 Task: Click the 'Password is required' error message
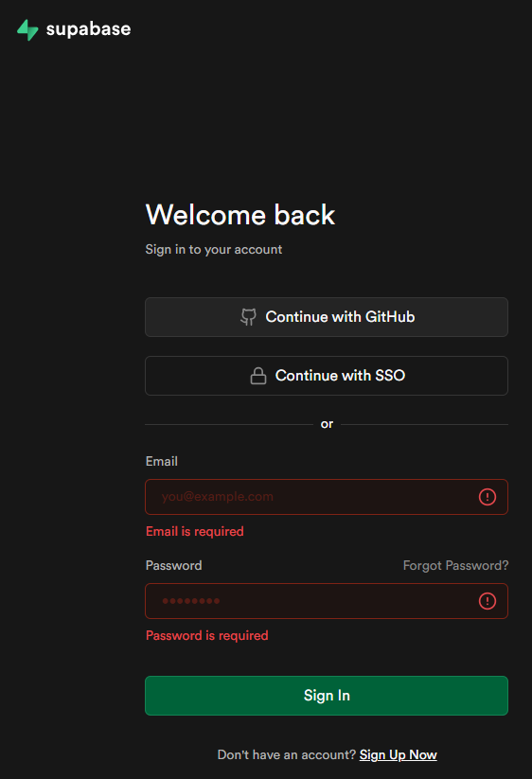tap(206, 636)
